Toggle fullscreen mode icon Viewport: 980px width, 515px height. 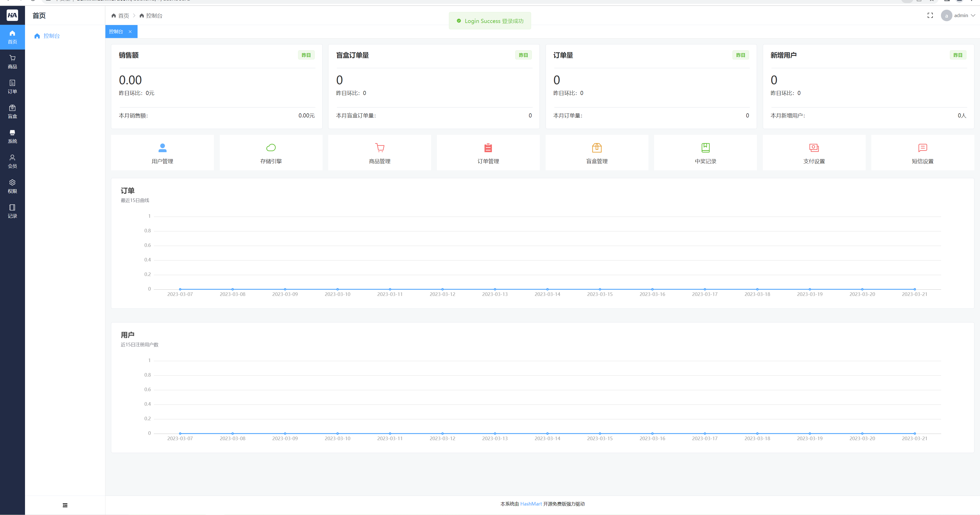(930, 16)
